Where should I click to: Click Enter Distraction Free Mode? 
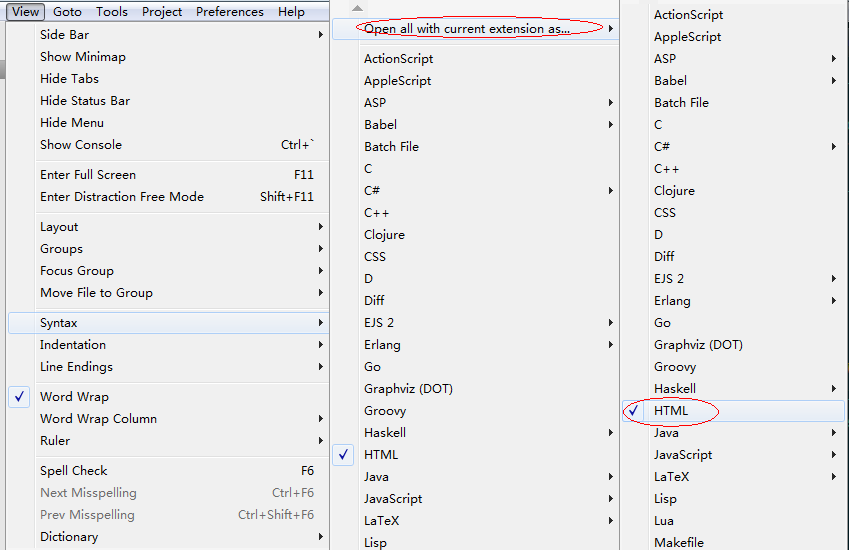tap(168, 197)
